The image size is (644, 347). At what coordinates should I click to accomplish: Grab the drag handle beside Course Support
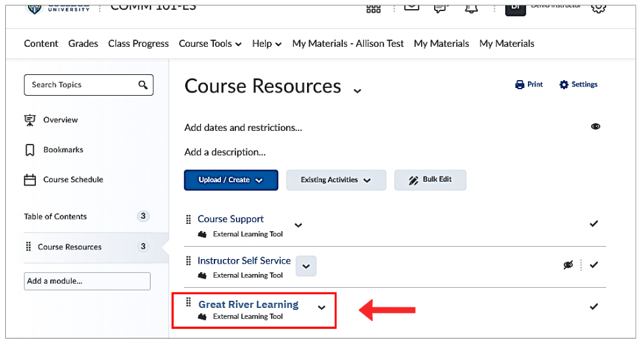tap(188, 219)
